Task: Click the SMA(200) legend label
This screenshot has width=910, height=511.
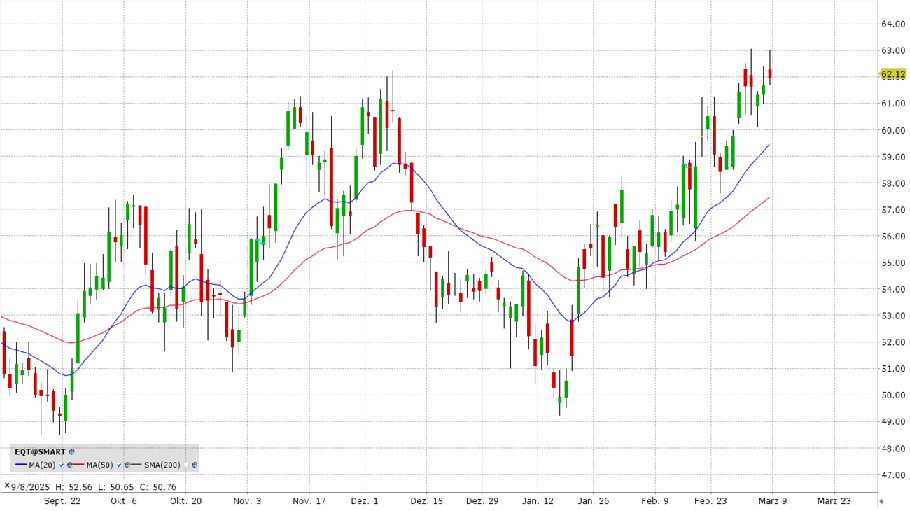Action: 162,465
